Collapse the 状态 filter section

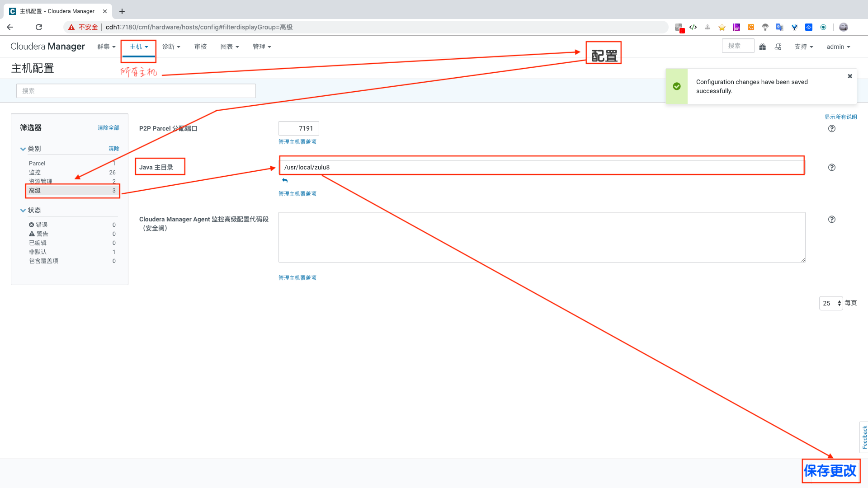tap(23, 211)
